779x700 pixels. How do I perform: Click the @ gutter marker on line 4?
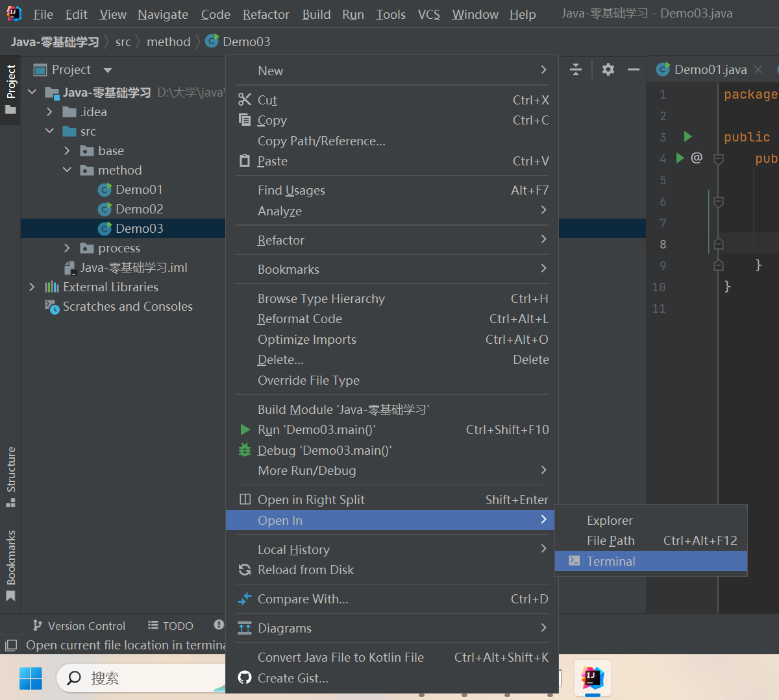(x=697, y=158)
